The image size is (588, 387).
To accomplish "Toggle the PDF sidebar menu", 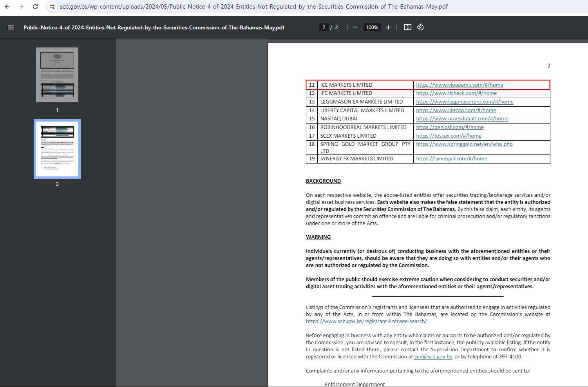I will tap(11, 27).
